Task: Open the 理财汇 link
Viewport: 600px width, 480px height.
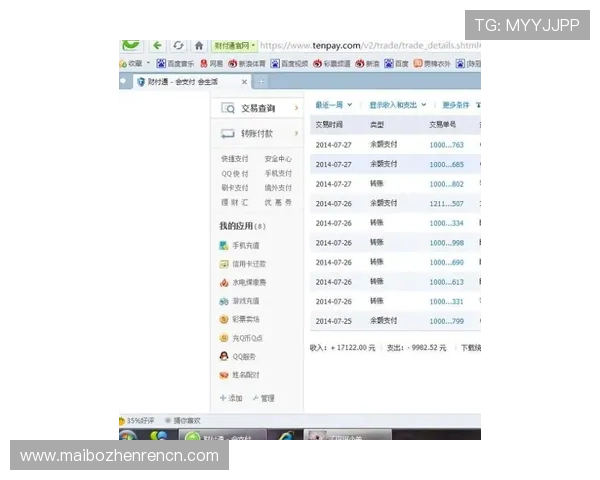Action: pyautogui.click(x=235, y=202)
